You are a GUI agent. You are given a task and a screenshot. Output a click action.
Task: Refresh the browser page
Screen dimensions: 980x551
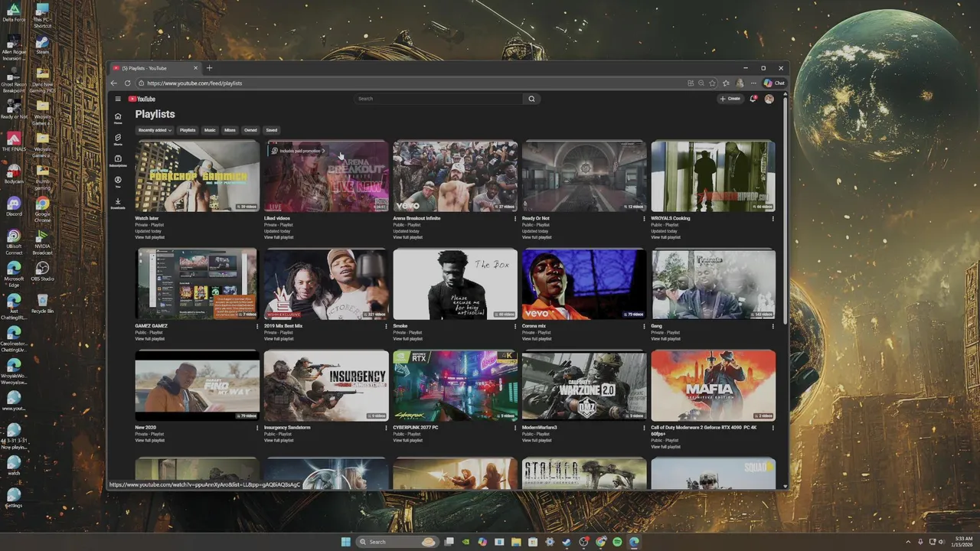click(x=127, y=83)
